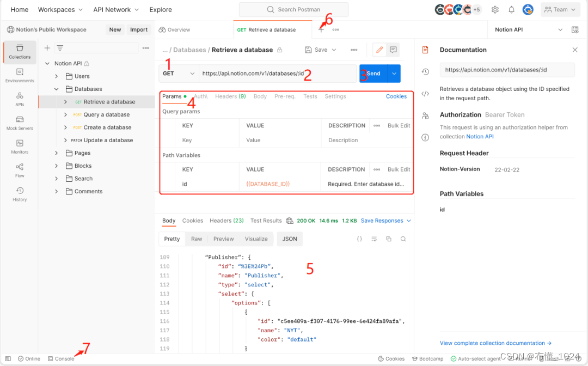
Task: Open tab bar more options ellipsis
Action: click(335, 29)
